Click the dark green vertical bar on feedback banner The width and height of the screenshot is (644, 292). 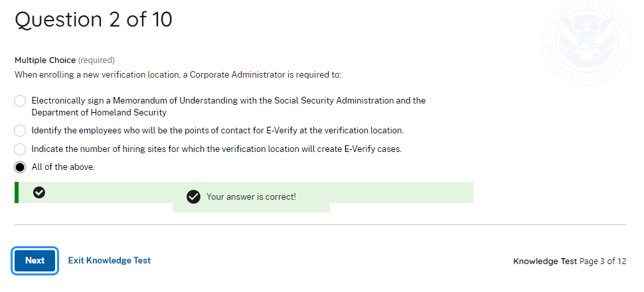[x=17, y=192]
